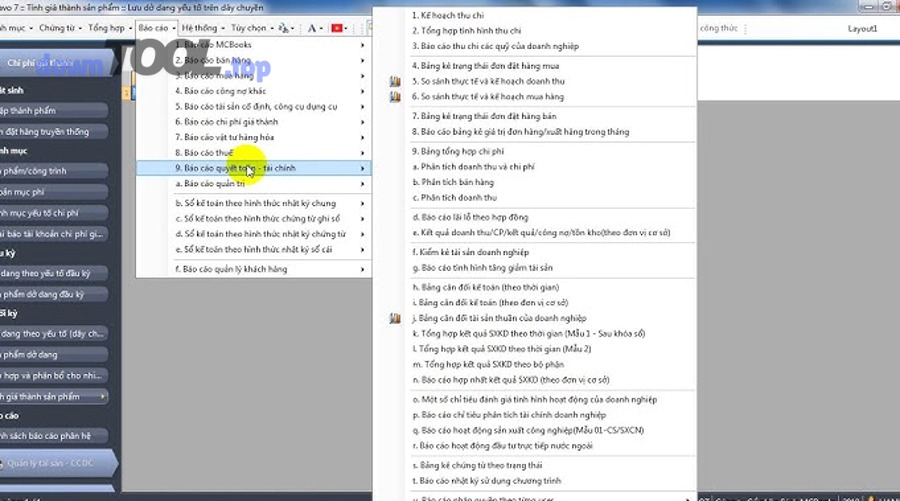Select i. Bảng cân đối kế toán theo đơn vị
The height and width of the screenshot is (501, 900).
535,303
